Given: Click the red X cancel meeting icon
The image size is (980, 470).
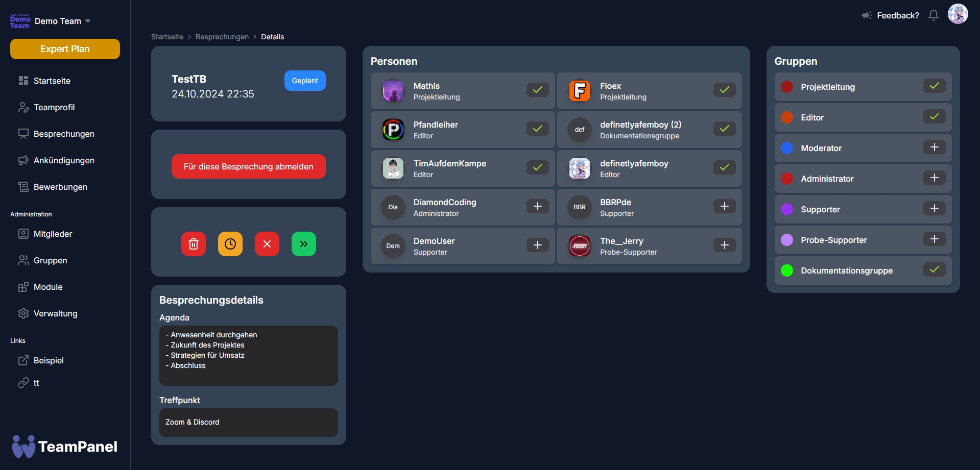Looking at the screenshot, I should click(267, 244).
